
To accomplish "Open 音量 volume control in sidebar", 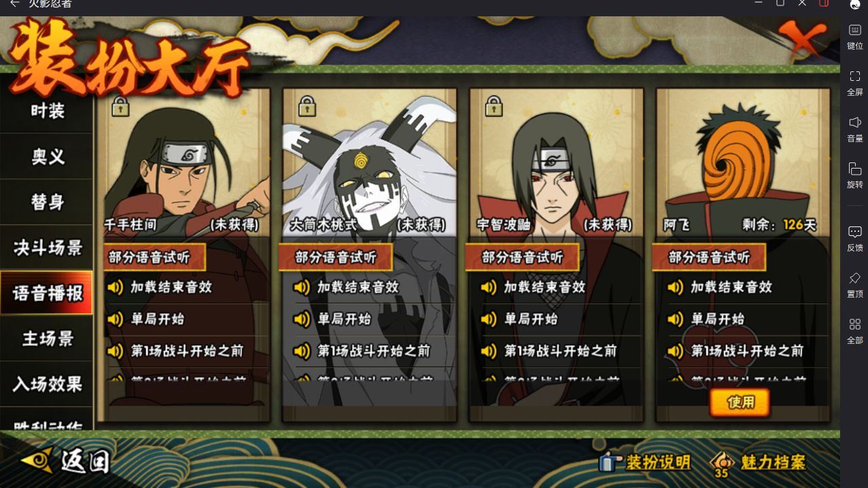I will point(855,129).
